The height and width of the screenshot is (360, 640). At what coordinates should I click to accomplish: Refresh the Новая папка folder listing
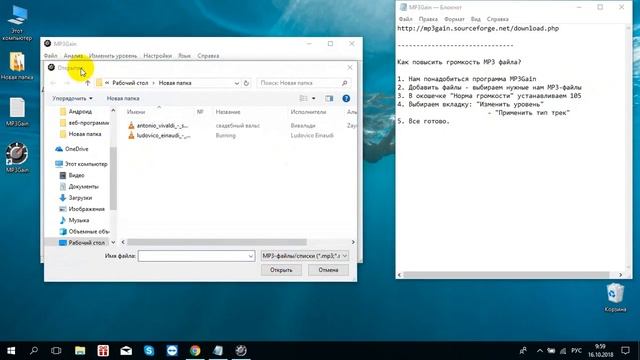[x=246, y=83]
